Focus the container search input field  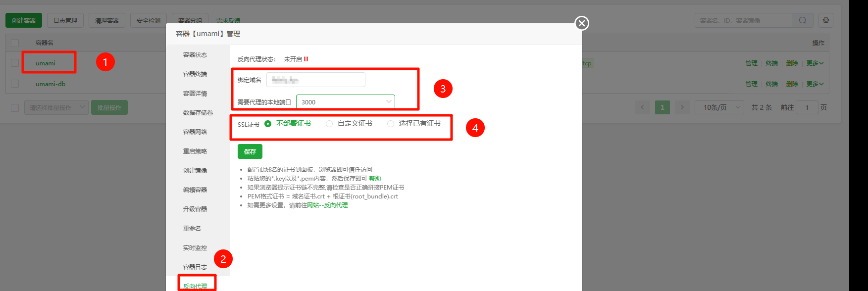pos(743,20)
